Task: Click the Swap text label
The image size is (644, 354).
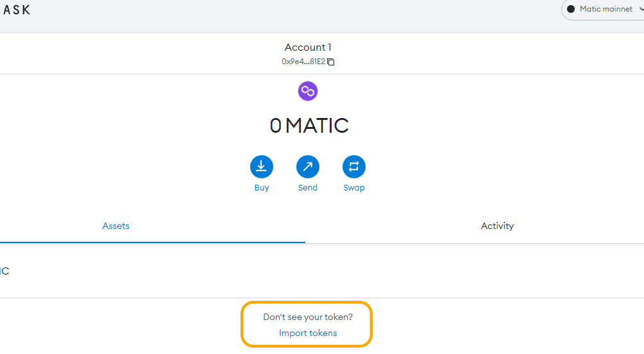Action: point(353,188)
